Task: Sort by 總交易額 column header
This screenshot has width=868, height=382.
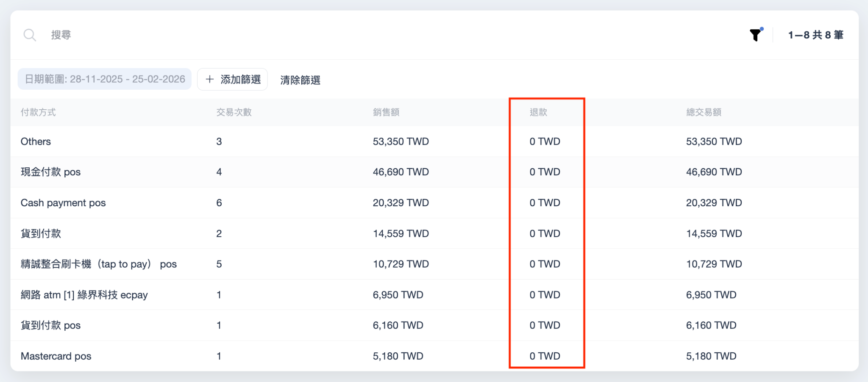Action: 704,112
